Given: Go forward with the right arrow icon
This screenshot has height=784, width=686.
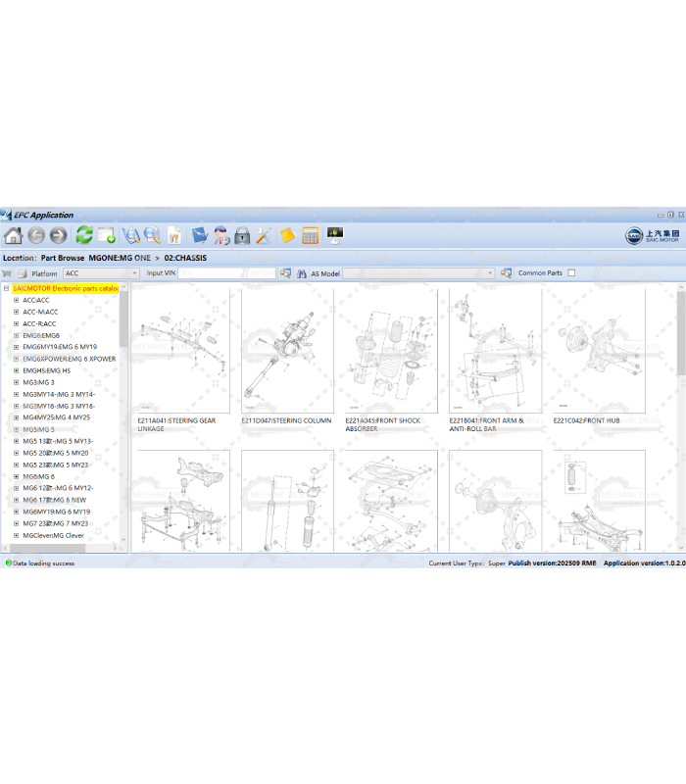Looking at the screenshot, I should tap(59, 235).
